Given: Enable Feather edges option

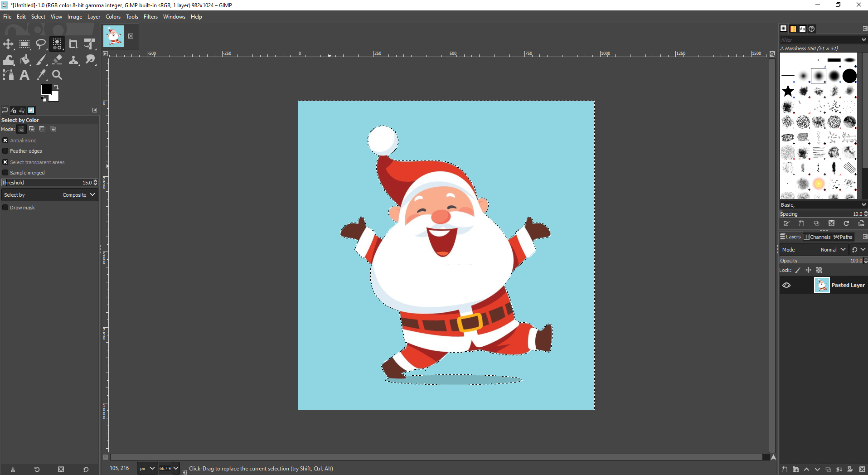Looking at the screenshot, I should (x=5, y=151).
